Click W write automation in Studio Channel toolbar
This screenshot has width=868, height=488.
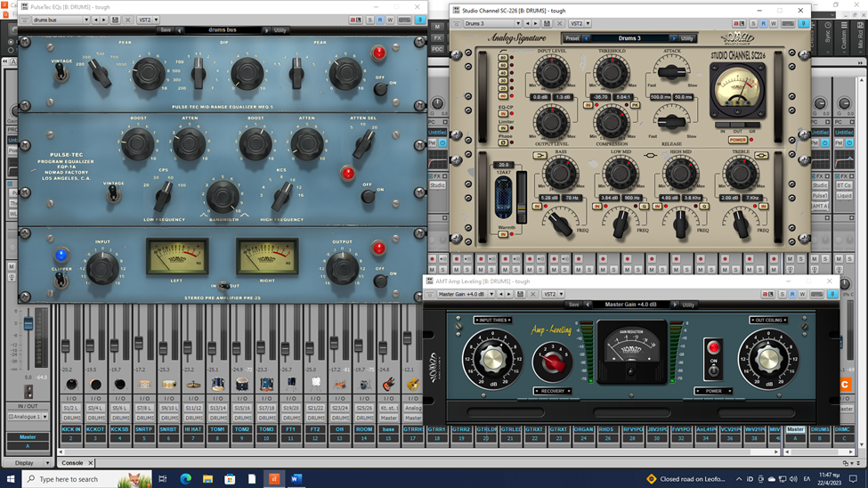(774, 24)
